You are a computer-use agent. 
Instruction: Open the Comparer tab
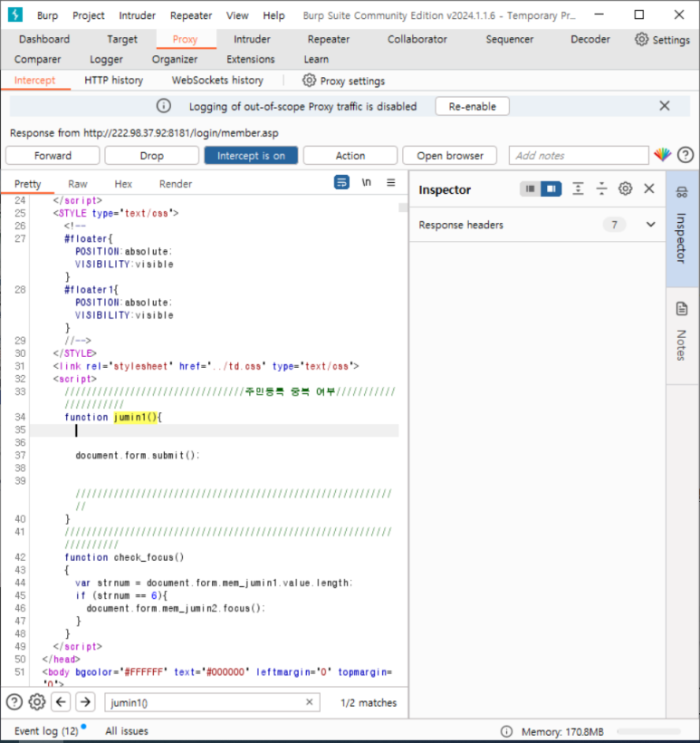click(x=37, y=59)
